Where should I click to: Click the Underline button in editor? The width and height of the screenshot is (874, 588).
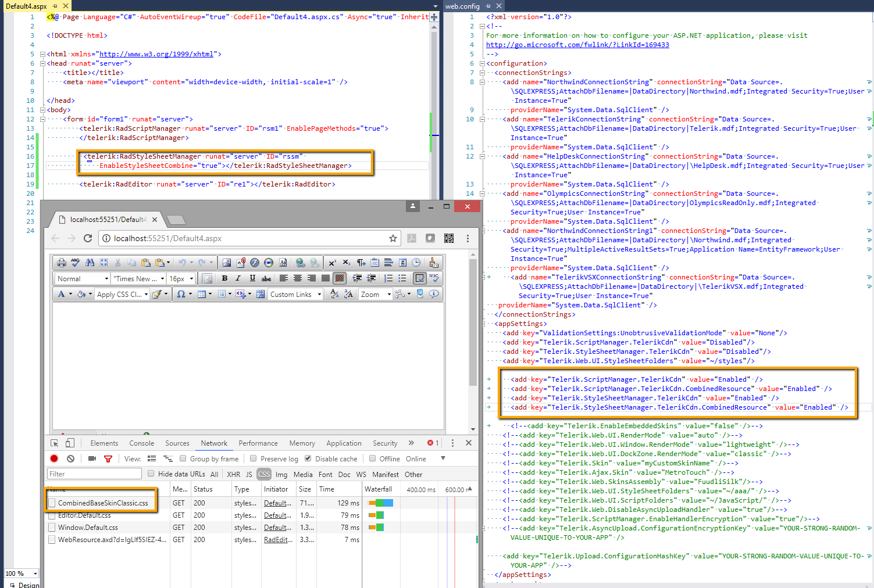click(x=252, y=278)
